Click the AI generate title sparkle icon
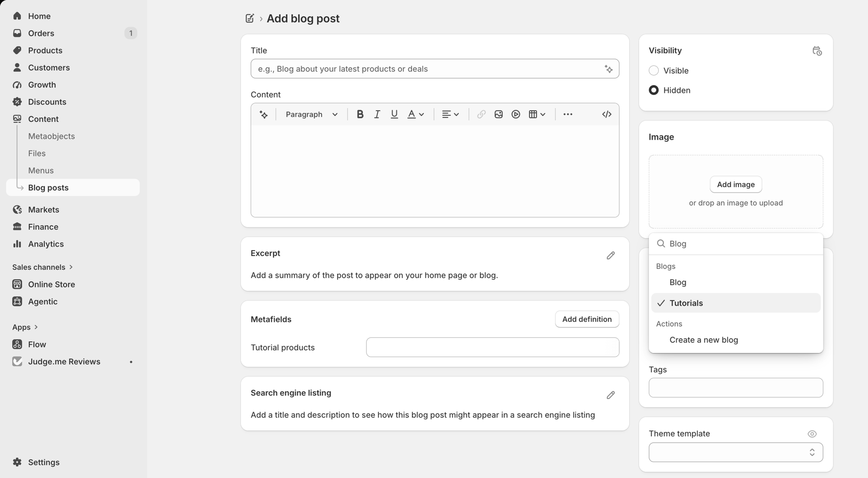 [x=609, y=69]
